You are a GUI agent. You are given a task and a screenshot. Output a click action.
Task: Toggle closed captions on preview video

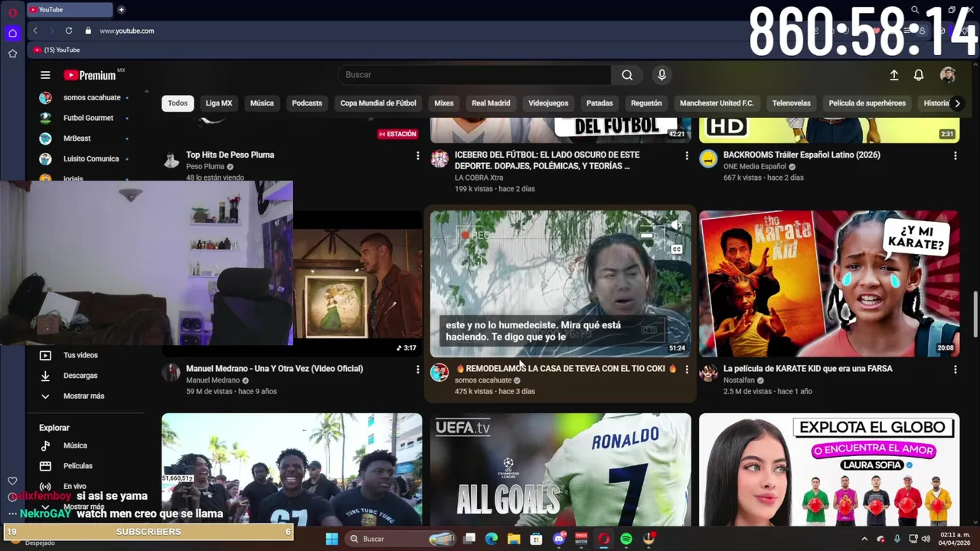(676, 249)
